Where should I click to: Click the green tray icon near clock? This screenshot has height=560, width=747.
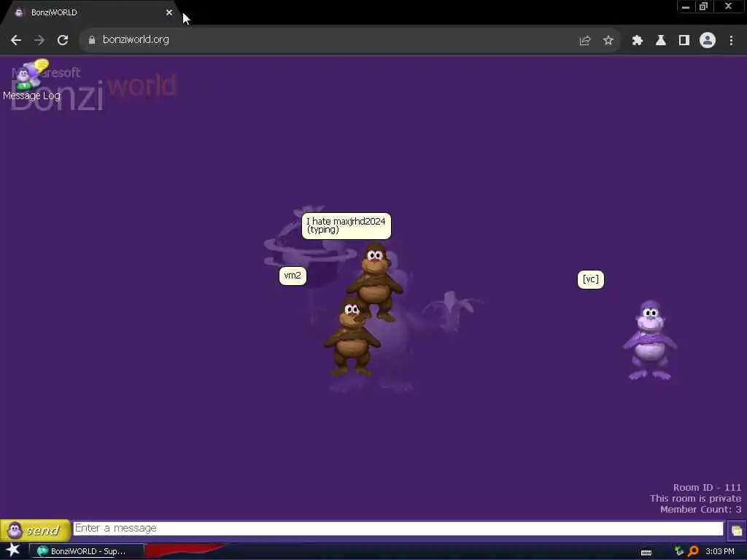tap(679, 551)
